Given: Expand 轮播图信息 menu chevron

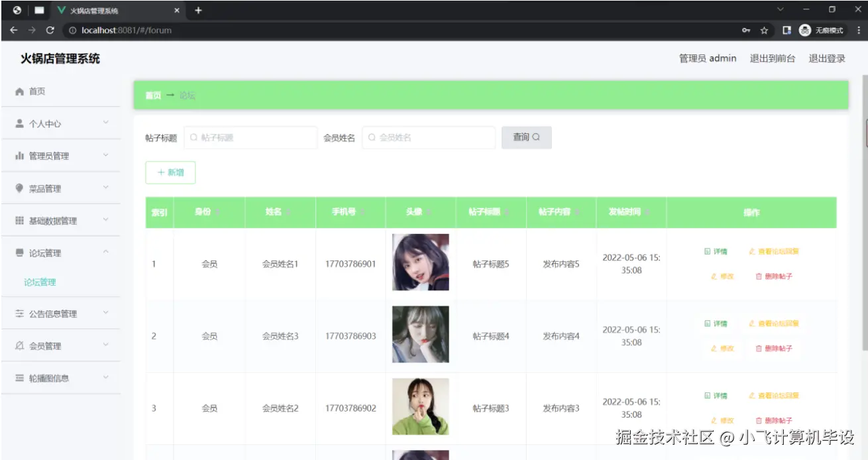Looking at the screenshot, I should point(106,377).
